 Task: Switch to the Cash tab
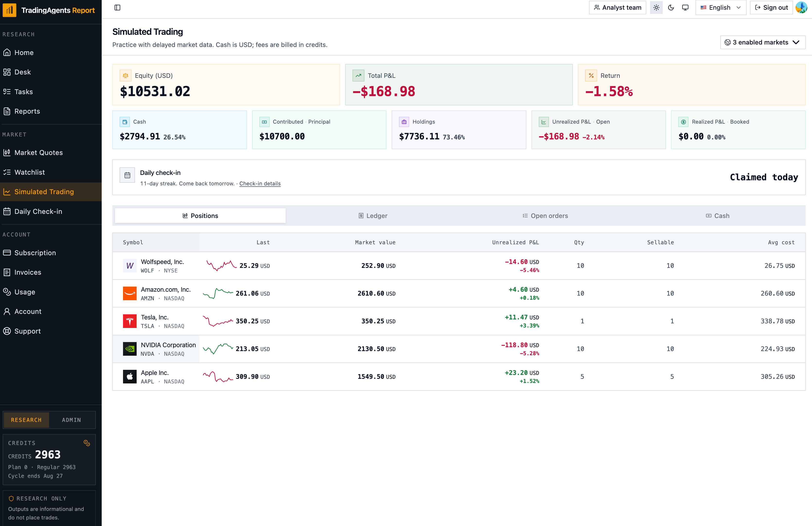point(718,216)
